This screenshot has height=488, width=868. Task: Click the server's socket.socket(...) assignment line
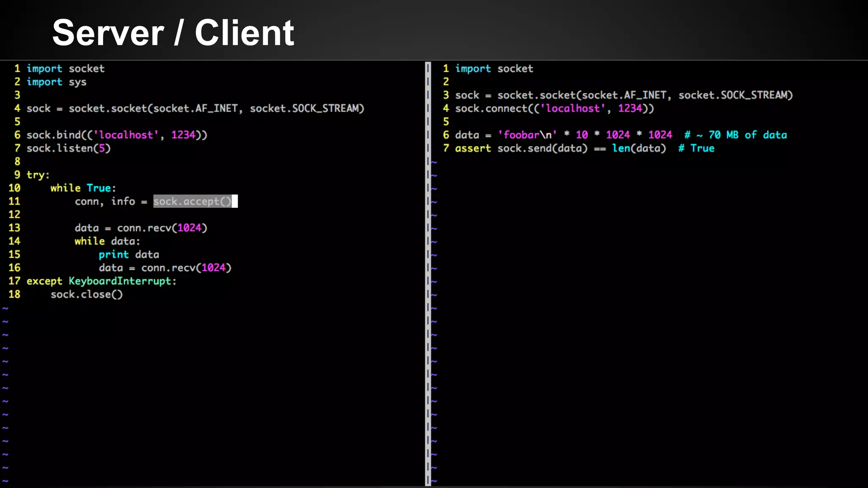tap(195, 108)
